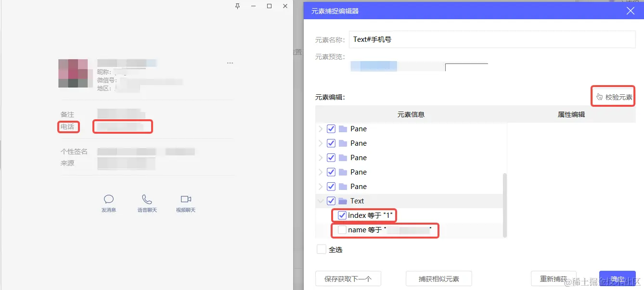Switch to the 属性编辑 tab
This screenshot has width=644, height=290.
click(571, 114)
